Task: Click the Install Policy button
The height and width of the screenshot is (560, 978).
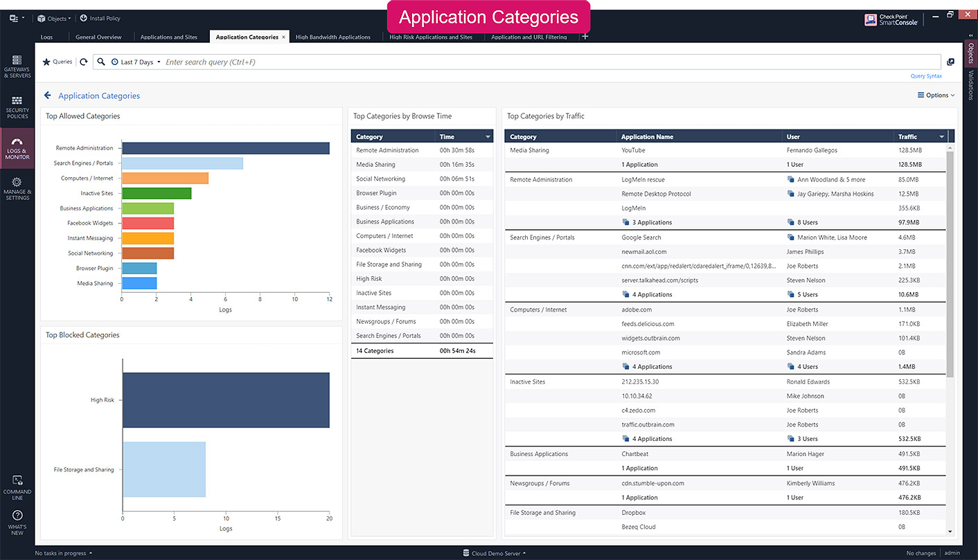Action: (x=100, y=19)
